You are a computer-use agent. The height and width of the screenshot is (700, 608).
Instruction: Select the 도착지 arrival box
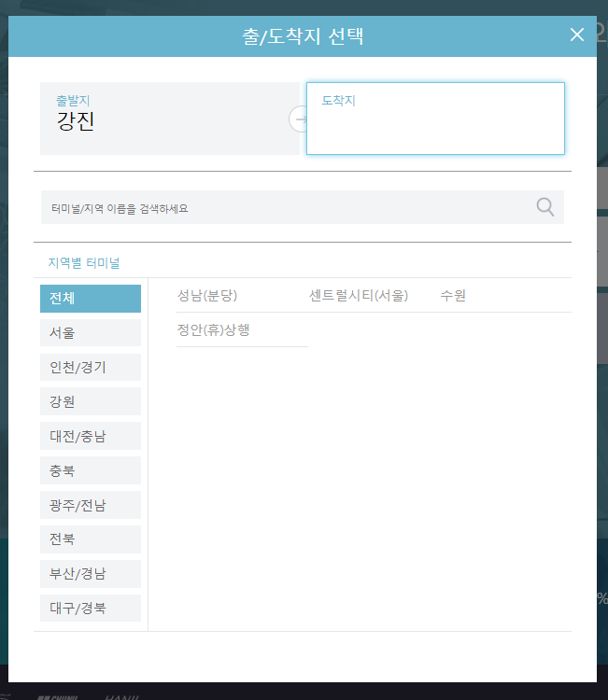pyautogui.click(x=435, y=119)
